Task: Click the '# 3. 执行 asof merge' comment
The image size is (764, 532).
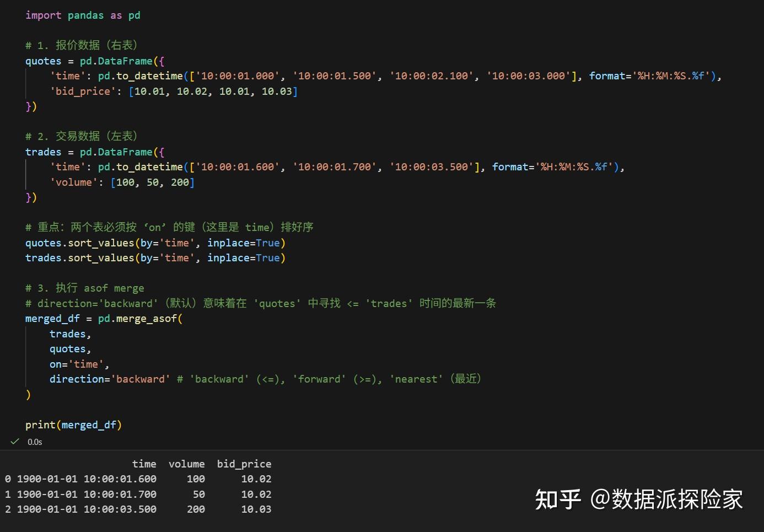Action: coord(85,288)
